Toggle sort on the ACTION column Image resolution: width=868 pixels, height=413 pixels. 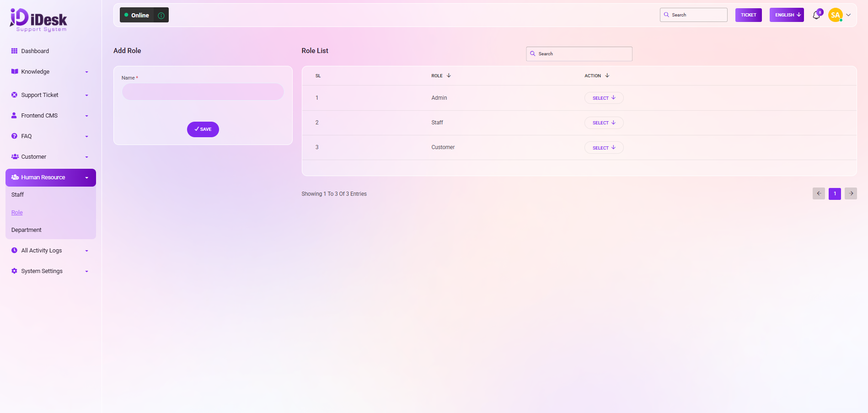(607, 76)
